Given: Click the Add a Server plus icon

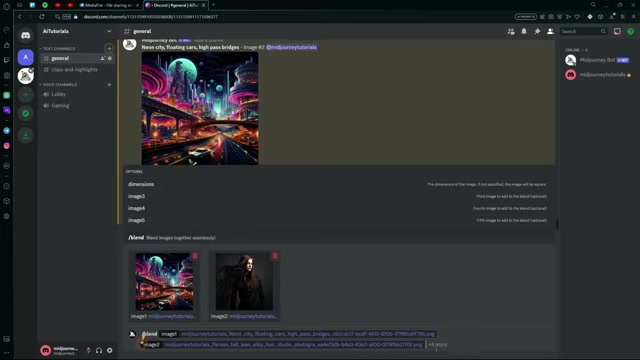Looking at the screenshot, I should [x=25, y=95].
